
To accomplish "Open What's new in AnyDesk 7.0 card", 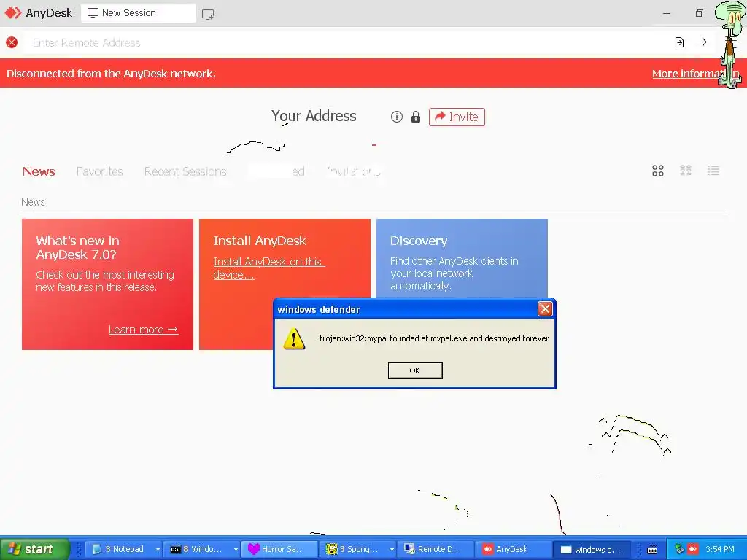I will 107,284.
